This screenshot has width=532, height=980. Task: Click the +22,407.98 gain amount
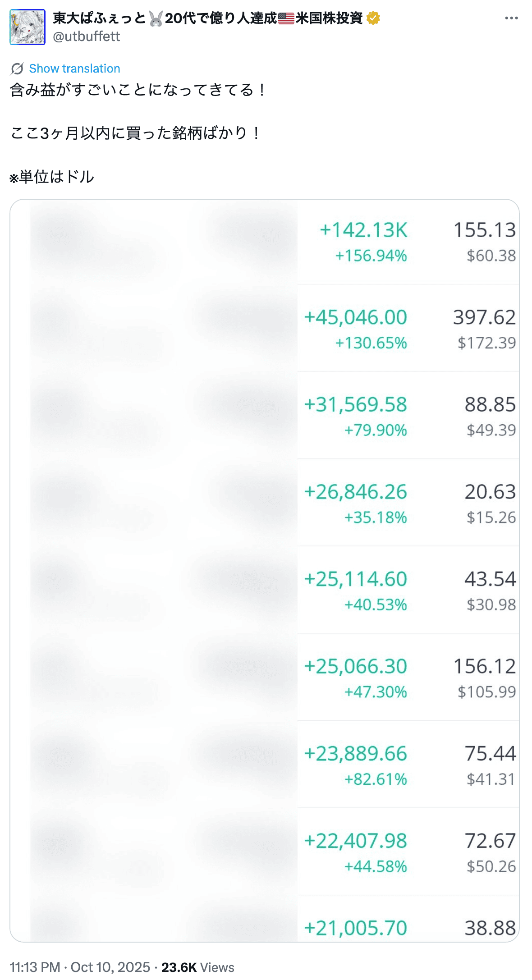click(356, 841)
